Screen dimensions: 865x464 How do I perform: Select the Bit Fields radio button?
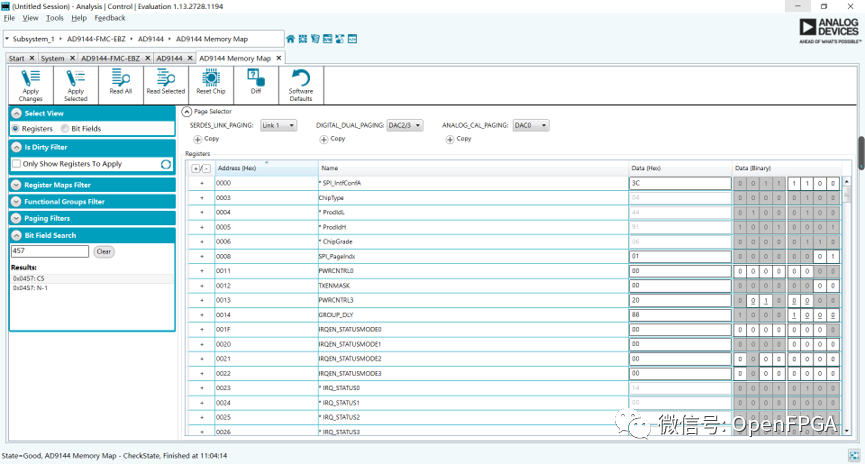coord(65,129)
